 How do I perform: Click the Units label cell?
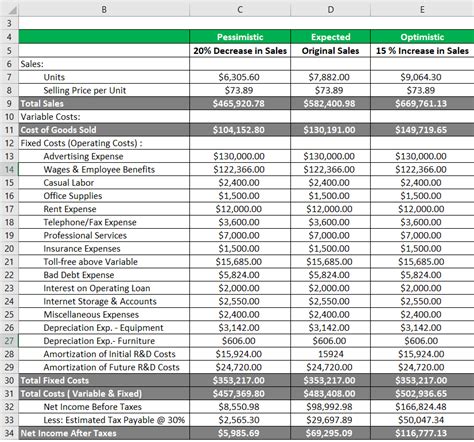104,77
